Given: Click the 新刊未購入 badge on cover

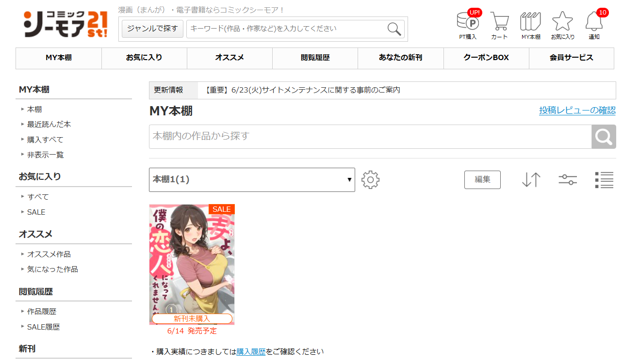Looking at the screenshot, I should tap(192, 319).
